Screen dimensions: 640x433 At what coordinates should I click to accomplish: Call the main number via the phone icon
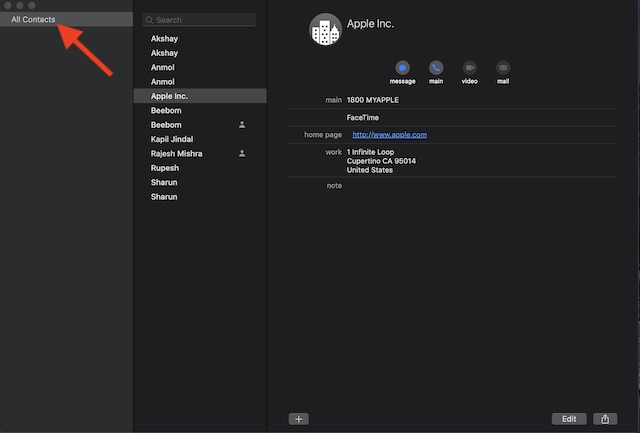436,68
